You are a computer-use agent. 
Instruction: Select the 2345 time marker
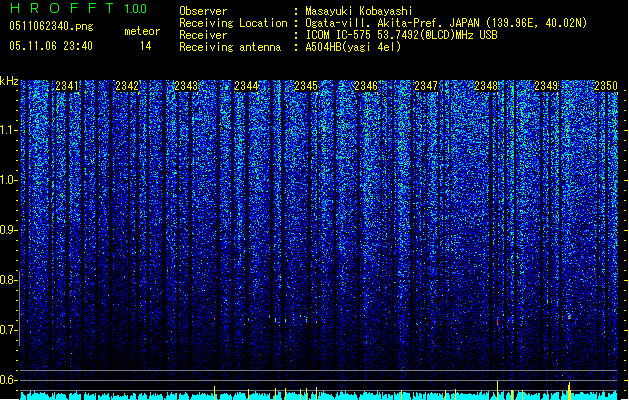coord(306,86)
